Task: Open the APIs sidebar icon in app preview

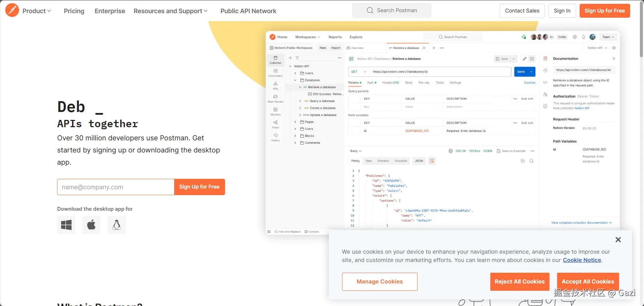Action: (276, 86)
